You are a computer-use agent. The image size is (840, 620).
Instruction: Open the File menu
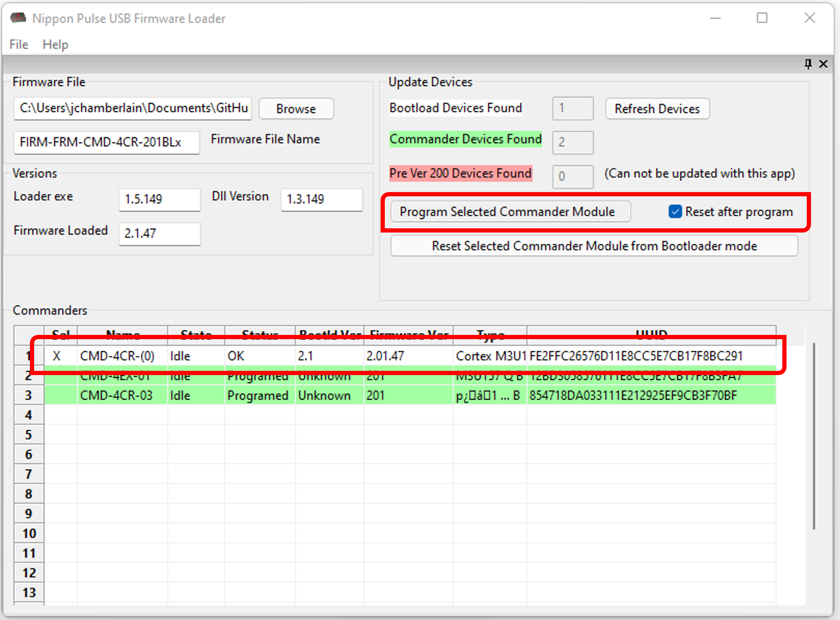[19, 44]
